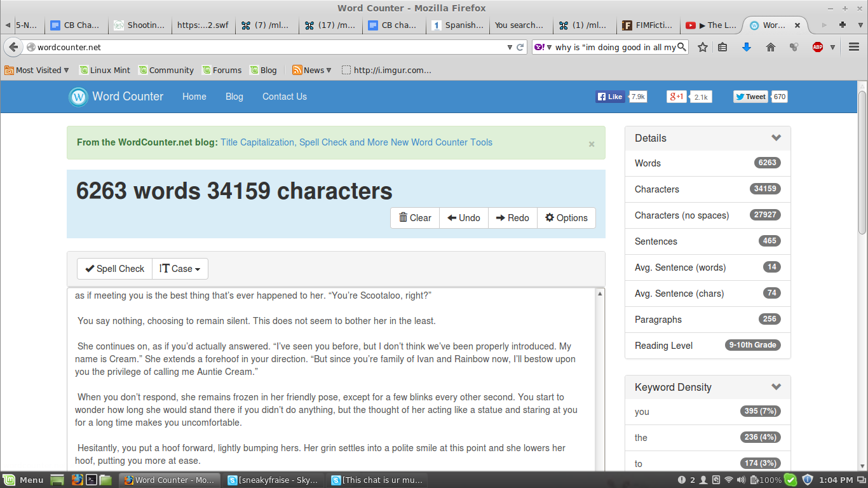The height and width of the screenshot is (488, 868).
Task: Switch to the YouTube The L... tab
Action: [x=712, y=25]
